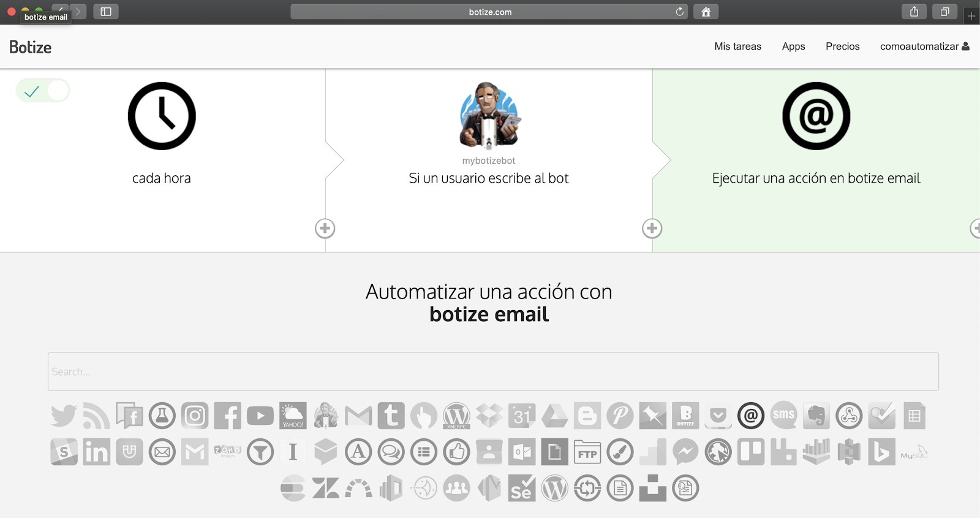Select the Selenium Se icon

tap(522, 489)
